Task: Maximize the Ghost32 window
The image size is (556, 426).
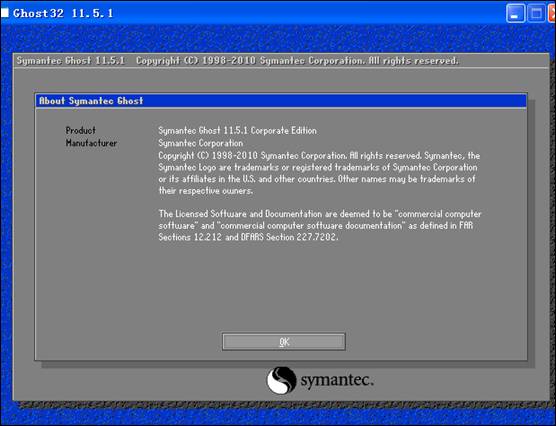Action: click(x=536, y=13)
